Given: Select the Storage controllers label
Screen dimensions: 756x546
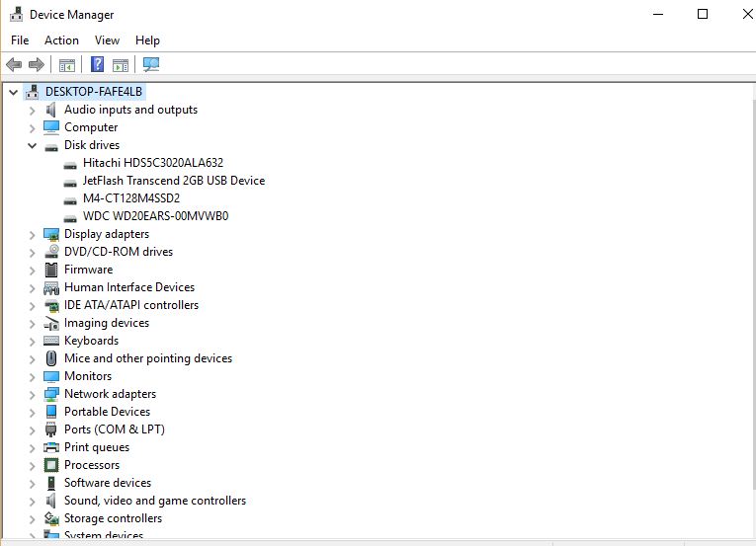Looking at the screenshot, I should click(x=113, y=518).
